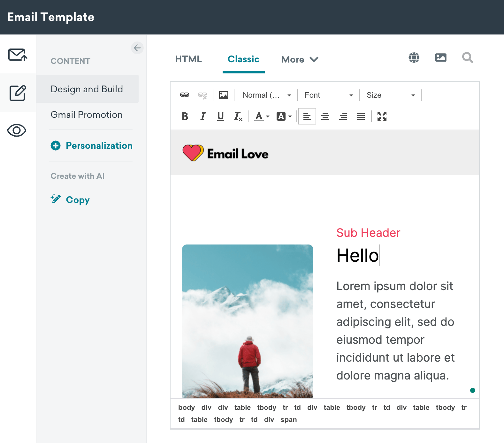504x443 pixels.
Task: Open the image library icon at top right
Action: (441, 58)
